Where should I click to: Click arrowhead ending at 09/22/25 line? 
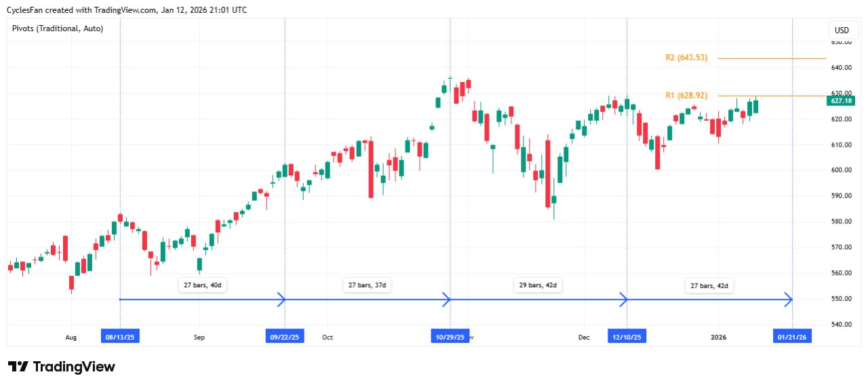pos(282,299)
